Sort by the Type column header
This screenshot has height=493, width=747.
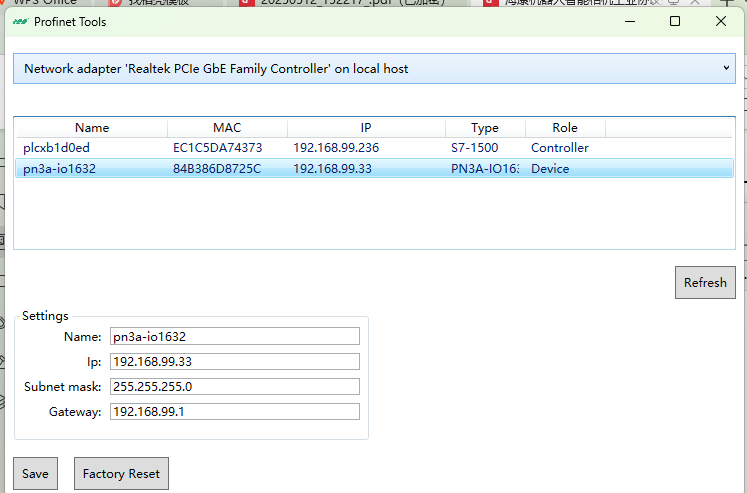tap(485, 128)
